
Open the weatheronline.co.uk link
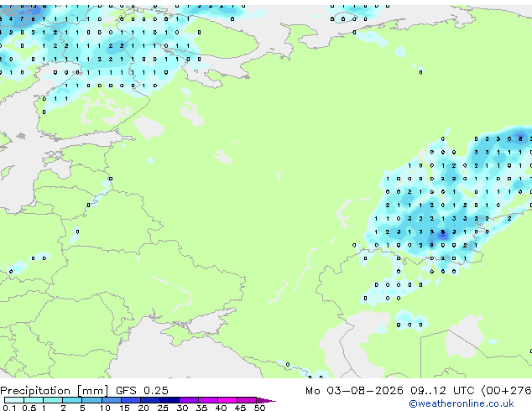(462, 403)
